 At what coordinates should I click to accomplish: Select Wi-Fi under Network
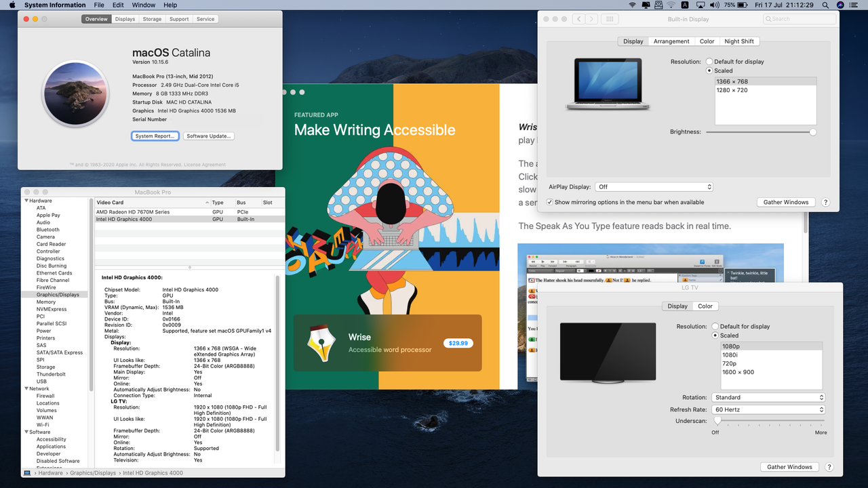pos(43,425)
